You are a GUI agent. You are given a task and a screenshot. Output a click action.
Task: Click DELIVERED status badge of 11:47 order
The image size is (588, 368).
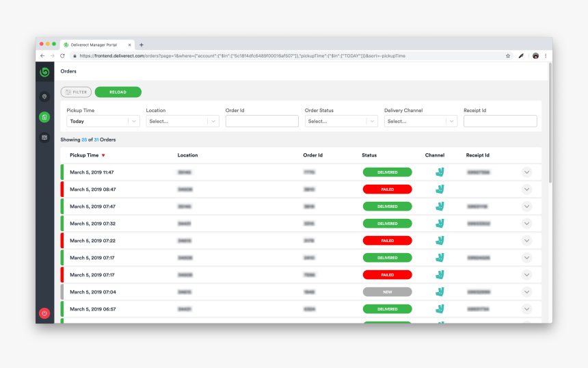pyautogui.click(x=388, y=172)
